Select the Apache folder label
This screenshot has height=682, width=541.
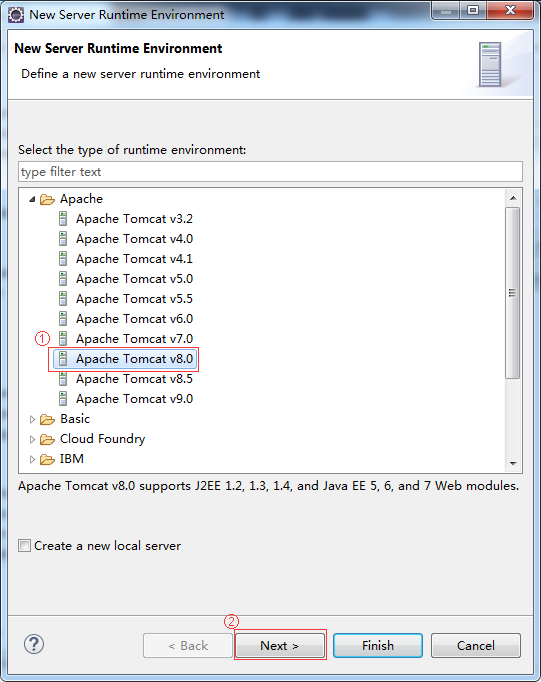tap(81, 199)
